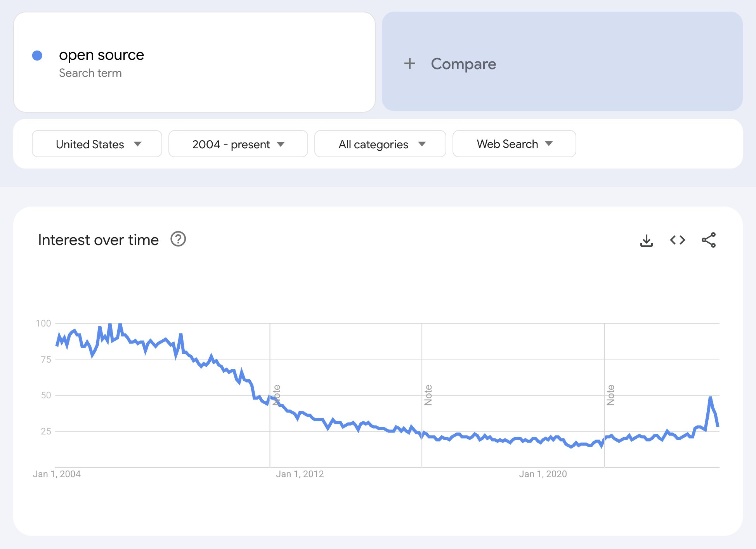Screen dimensions: 756x549
Task: Open the All categories dropdown
Action: pos(380,144)
